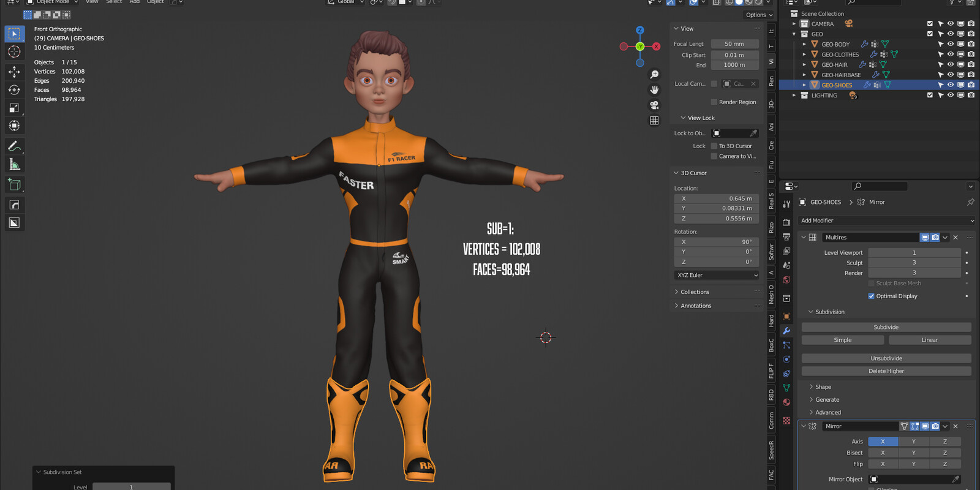Disable GEO-BODY in renders camera icon
This screenshot has width=980, height=490.
971,44
